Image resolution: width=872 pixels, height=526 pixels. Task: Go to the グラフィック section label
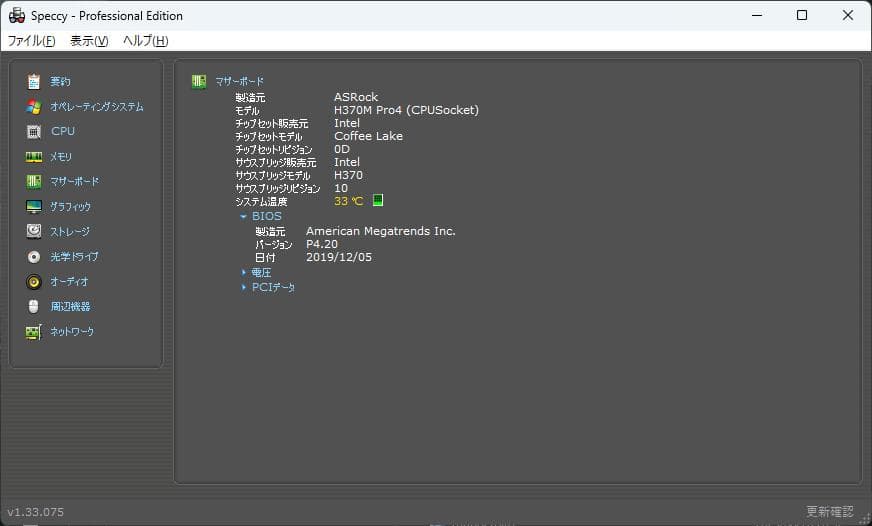click(x=70, y=207)
